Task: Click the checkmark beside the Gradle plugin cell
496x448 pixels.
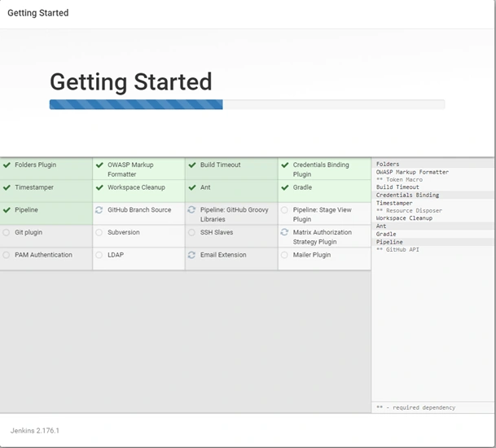Action: coord(285,187)
